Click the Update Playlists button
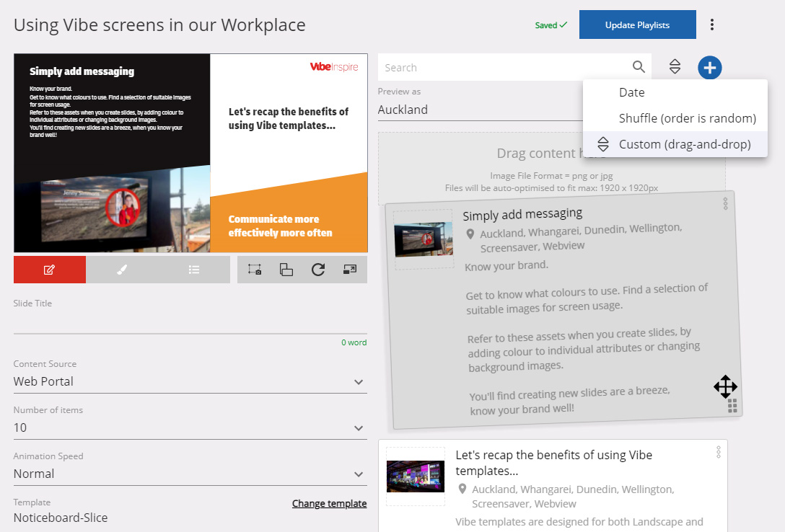Image resolution: width=785 pixels, height=532 pixels. click(637, 25)
